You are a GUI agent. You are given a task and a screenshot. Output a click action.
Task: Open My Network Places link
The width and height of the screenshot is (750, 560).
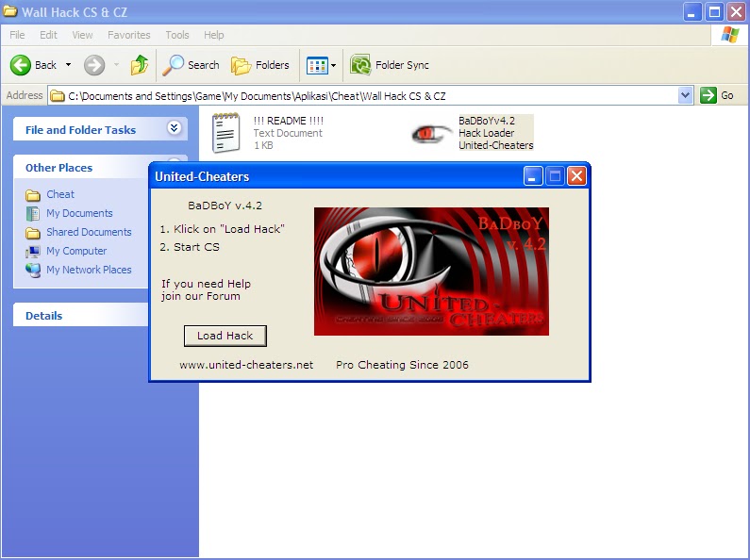[89, 270]
